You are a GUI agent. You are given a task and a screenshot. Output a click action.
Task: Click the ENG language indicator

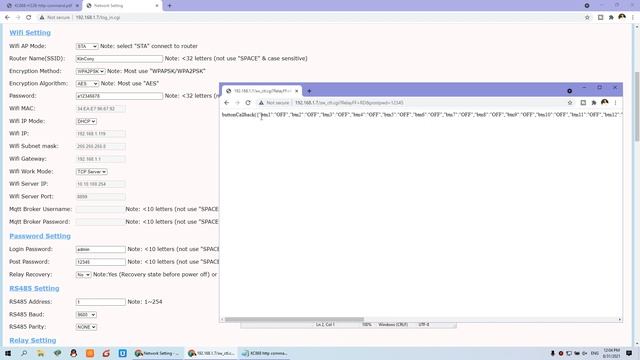[595, 353]
